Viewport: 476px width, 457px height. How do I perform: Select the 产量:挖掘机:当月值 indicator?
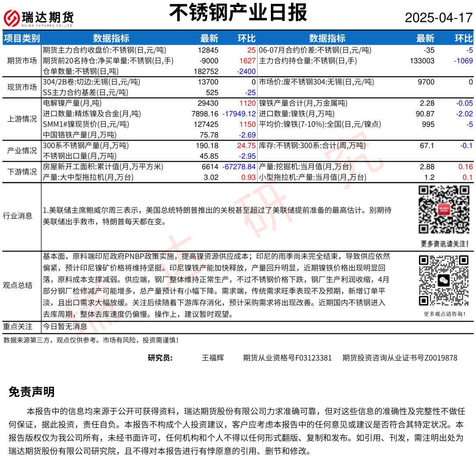(x=305, y=167)
